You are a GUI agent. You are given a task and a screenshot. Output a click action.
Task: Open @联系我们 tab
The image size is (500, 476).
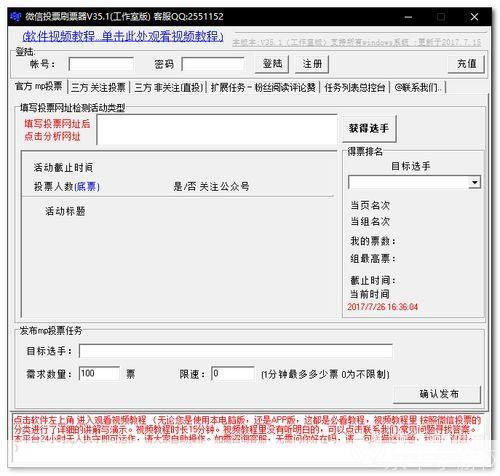[x=418, y=88]
